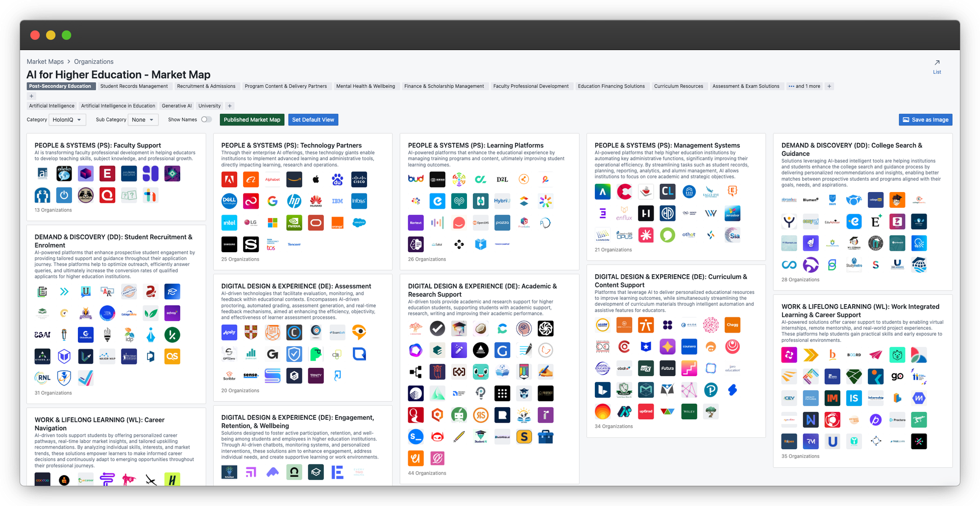The height and width of the screenshot is (506, 980).
Task: Click the '13 Organizations' count text
Action: [x=53, y=210]
